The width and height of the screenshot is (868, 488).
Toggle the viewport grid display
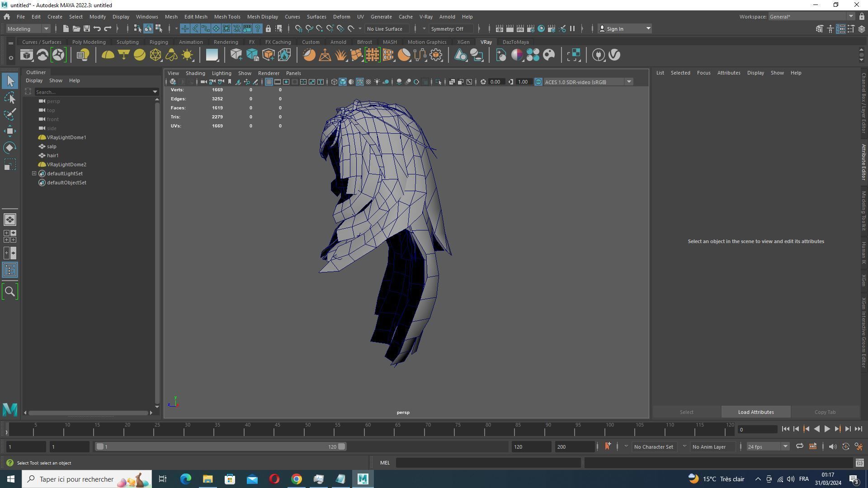pos(269,82)
